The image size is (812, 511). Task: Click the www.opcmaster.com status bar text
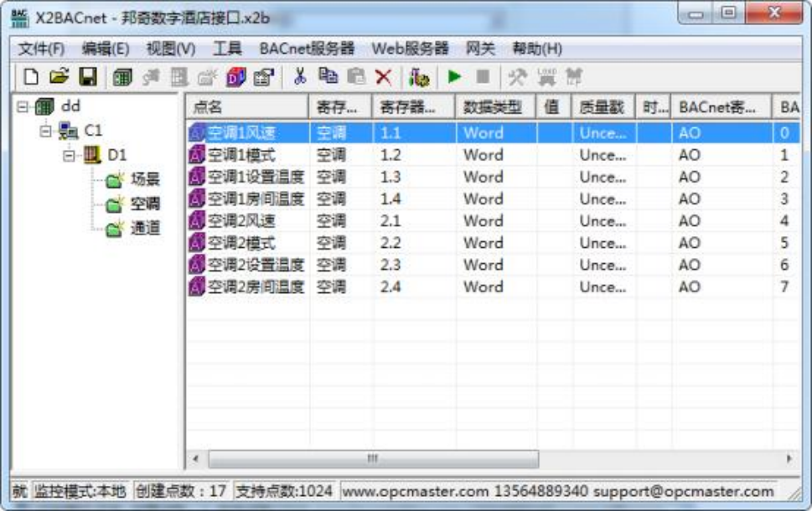[x=416, y=491]
